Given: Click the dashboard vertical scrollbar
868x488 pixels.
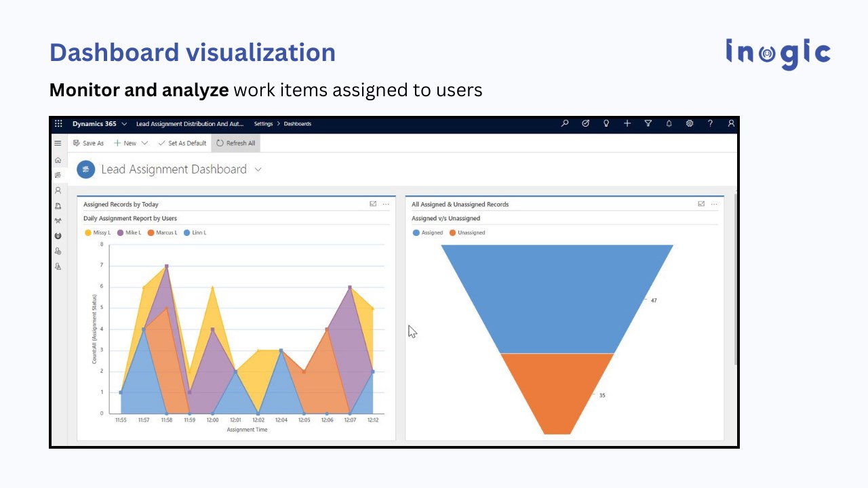Looking at the screenshot, I should tap(736, 279).
